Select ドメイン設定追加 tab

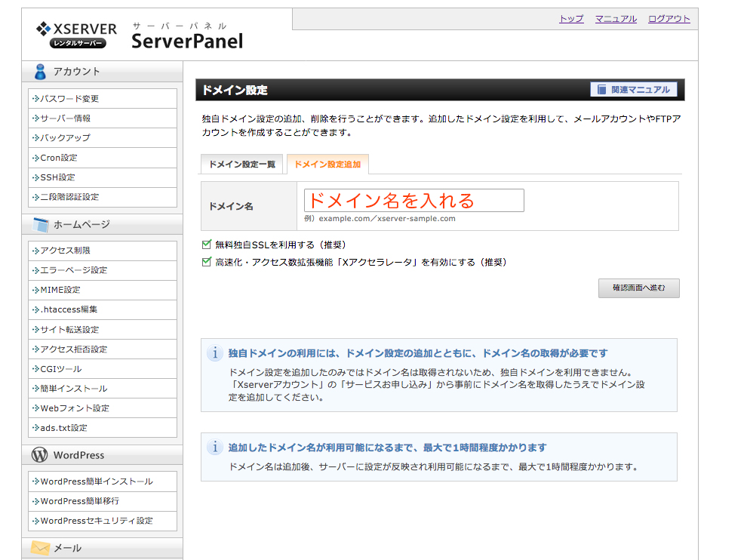327,165
